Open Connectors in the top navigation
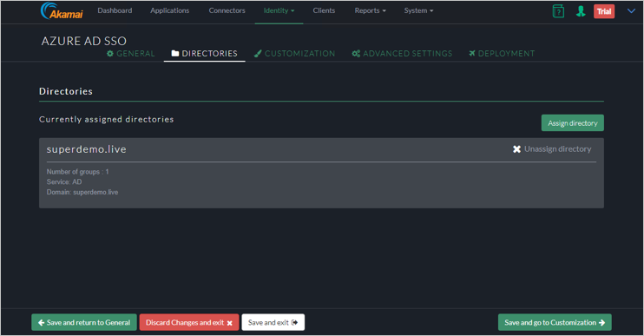Screen dimensions: 644x336 (x=227, y=10)
